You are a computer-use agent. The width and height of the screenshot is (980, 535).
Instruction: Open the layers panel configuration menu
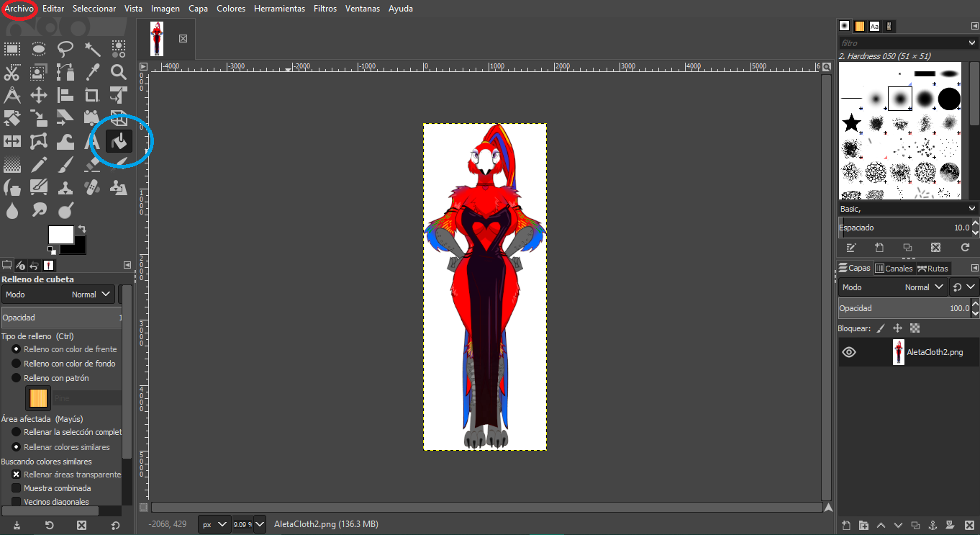coord(974,268)
